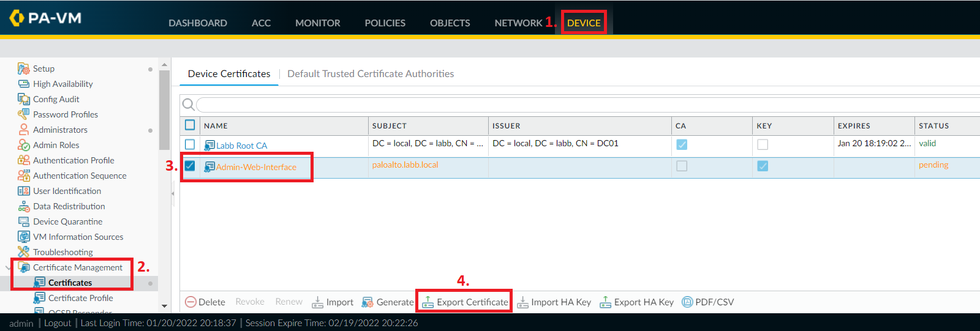The width and height of the screenshot is (980, 331).
Task: Click the User Identification icon
Action: click(x=24, y=191)
